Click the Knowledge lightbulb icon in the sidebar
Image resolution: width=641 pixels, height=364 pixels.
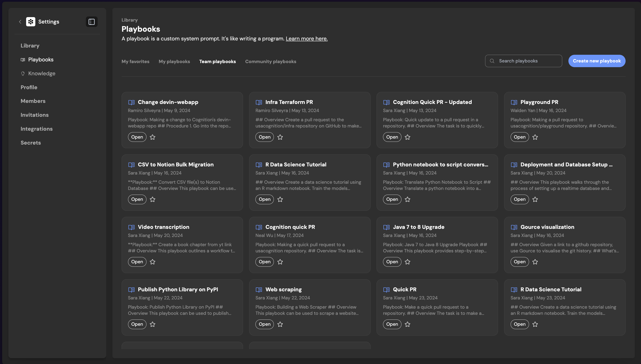tap(23, 74)
